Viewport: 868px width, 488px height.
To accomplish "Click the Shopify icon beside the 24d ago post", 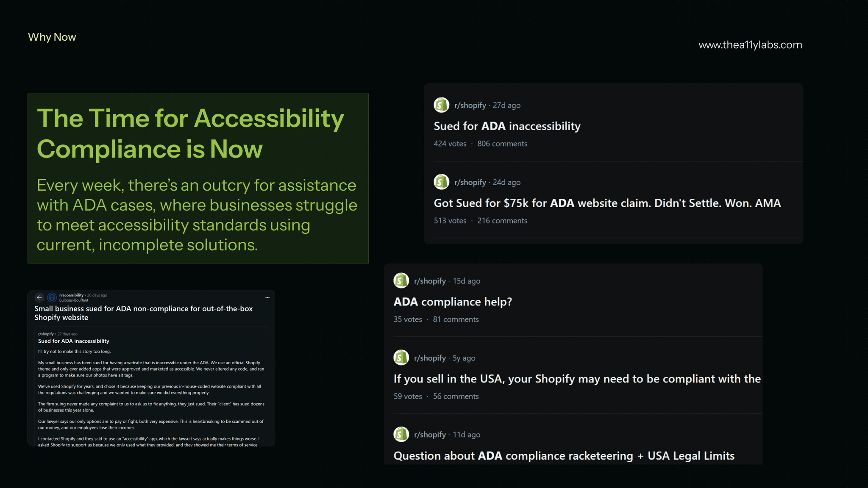I will click(x=441, y=182).
